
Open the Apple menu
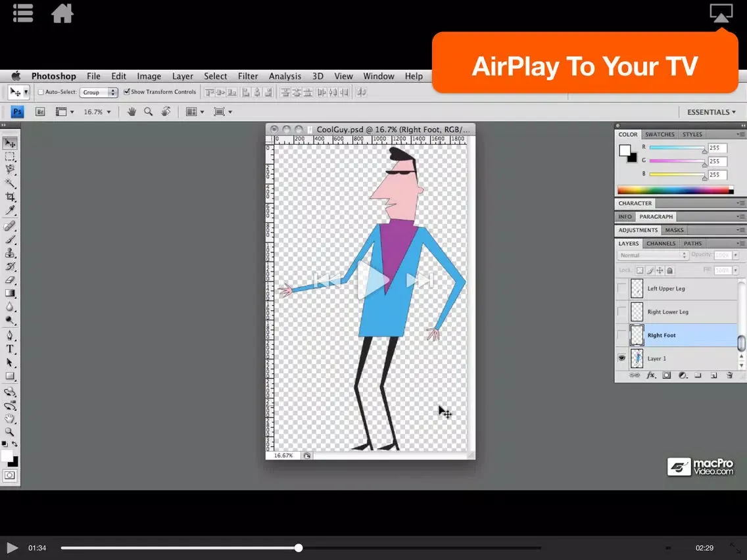pos(16,76)
